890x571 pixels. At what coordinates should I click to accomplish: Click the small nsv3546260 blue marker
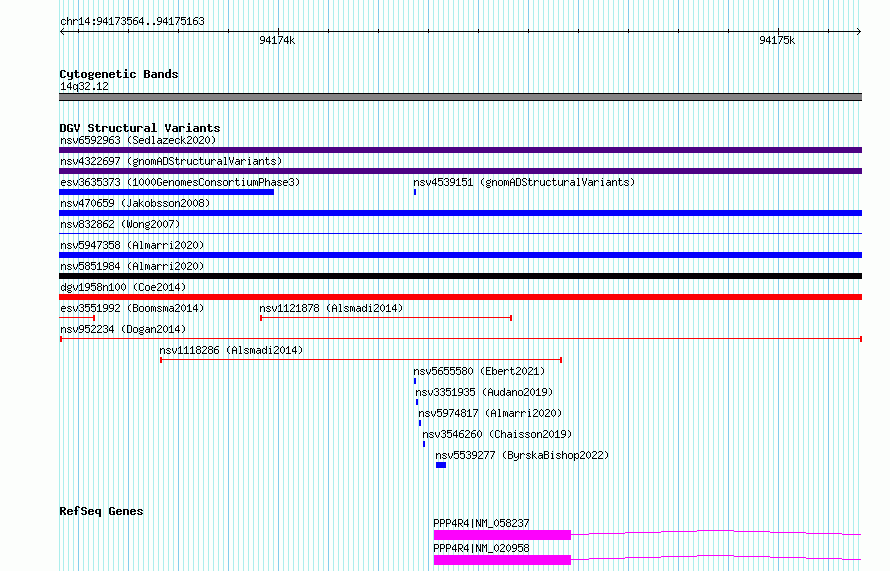[424, 444]
